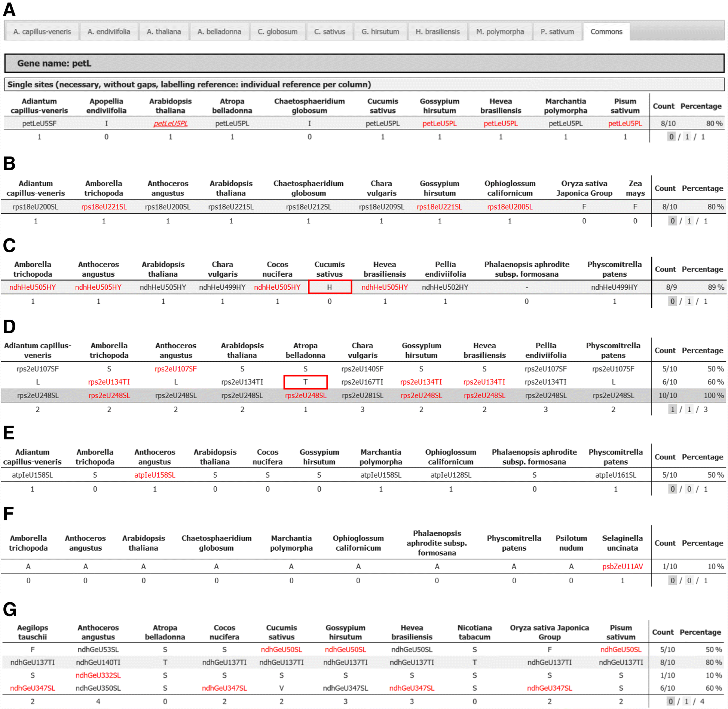This screenshot has width=728, height=709.
Task: Select the Commons tab
Action: tap(606, 31)
